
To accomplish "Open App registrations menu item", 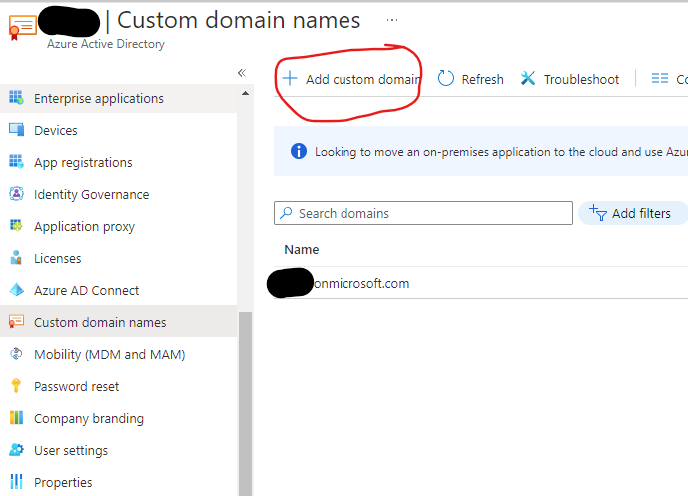I will coord(118,162).
